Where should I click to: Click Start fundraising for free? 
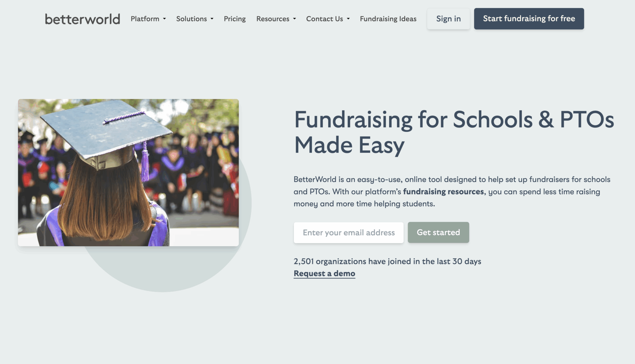click(529, 19)
